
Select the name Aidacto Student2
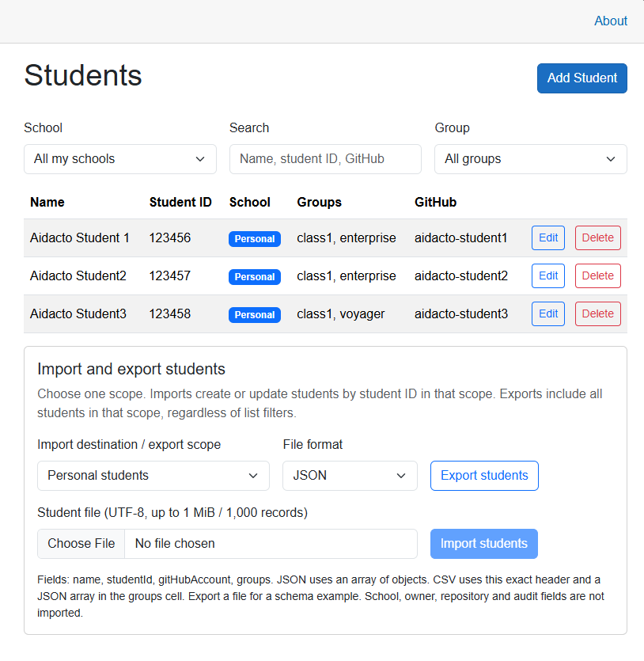coord(78,275)
